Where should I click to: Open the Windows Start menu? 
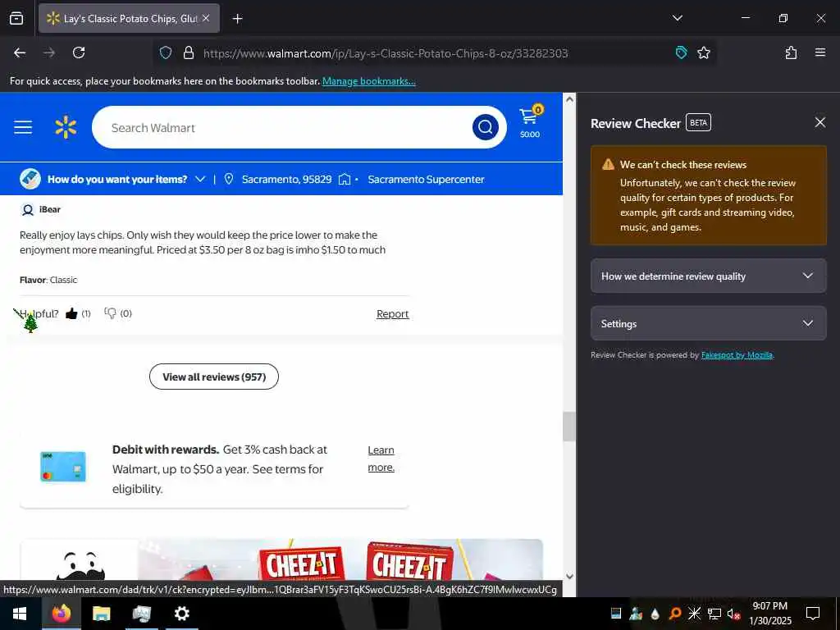click(20, 614)
